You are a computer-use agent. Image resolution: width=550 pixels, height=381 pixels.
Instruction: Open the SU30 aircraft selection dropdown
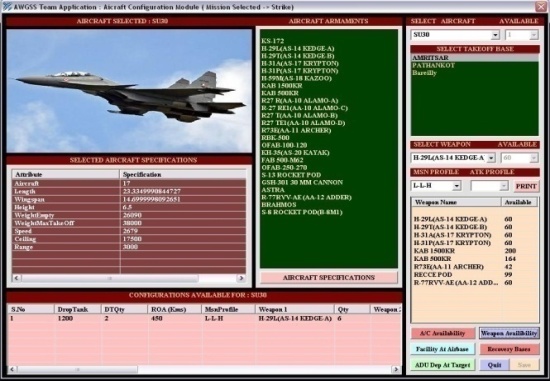(x=495, y=35)
